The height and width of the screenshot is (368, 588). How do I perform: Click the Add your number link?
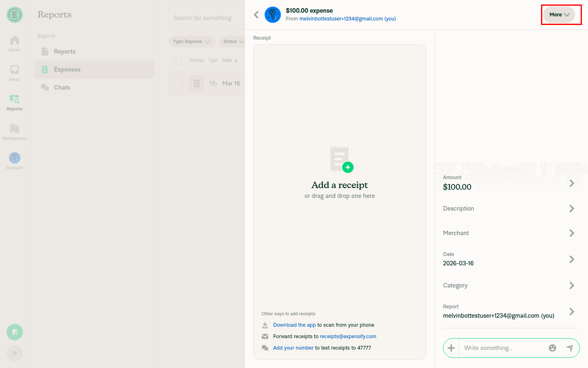(293, 348)
